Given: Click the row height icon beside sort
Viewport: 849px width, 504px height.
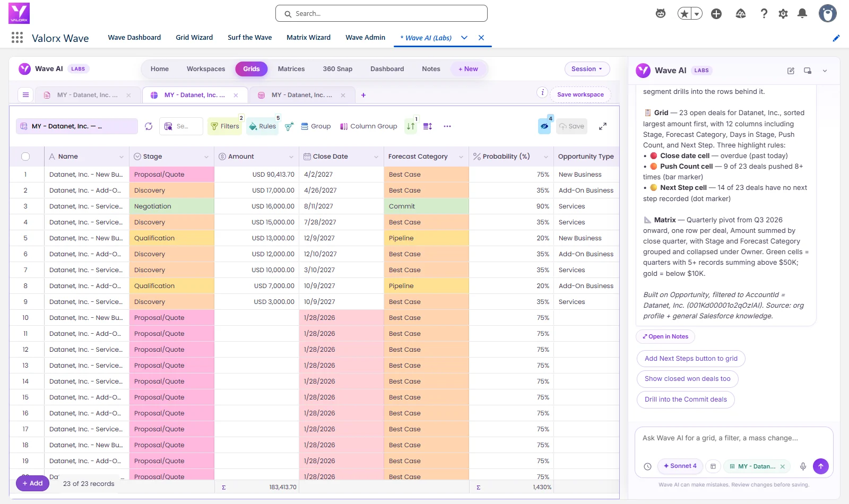Looking at the screenshot, I should coord(428,126).
